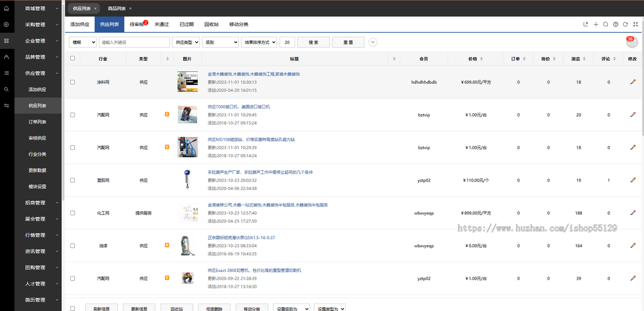The height and width of the screenshot is (311, 644).
Task: Click the 搜 索 button
Action: tap(313, 42)
